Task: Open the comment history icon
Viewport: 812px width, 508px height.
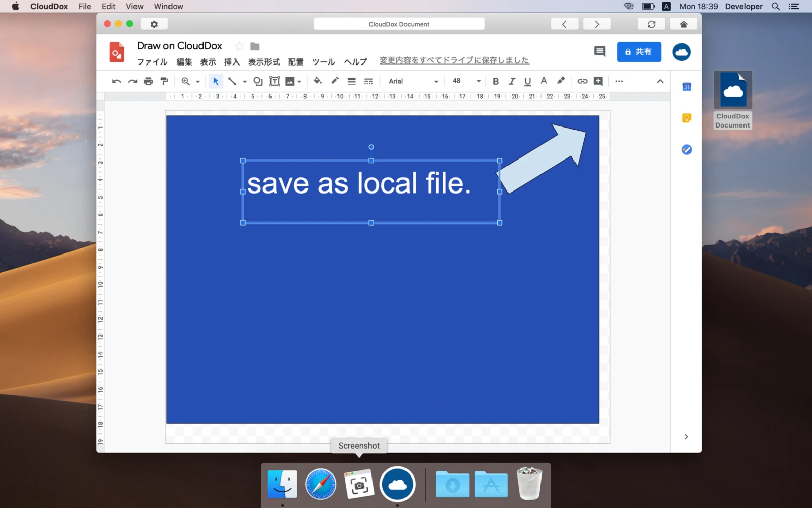Action: tap(600, 51)
